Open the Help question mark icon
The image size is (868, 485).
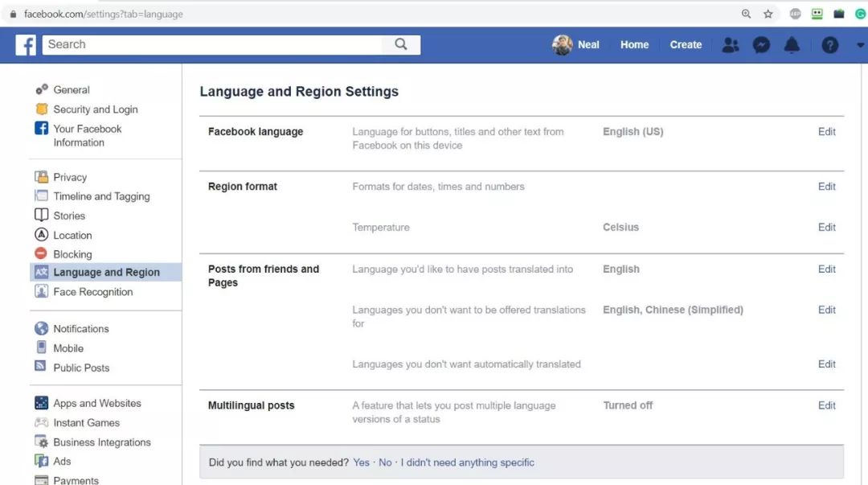click(830, 45)
